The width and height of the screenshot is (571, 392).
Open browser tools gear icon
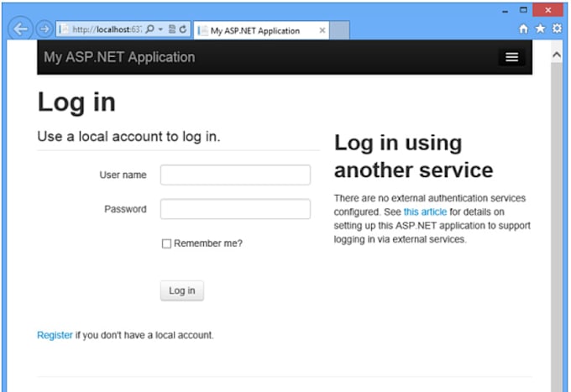[557, 29]
